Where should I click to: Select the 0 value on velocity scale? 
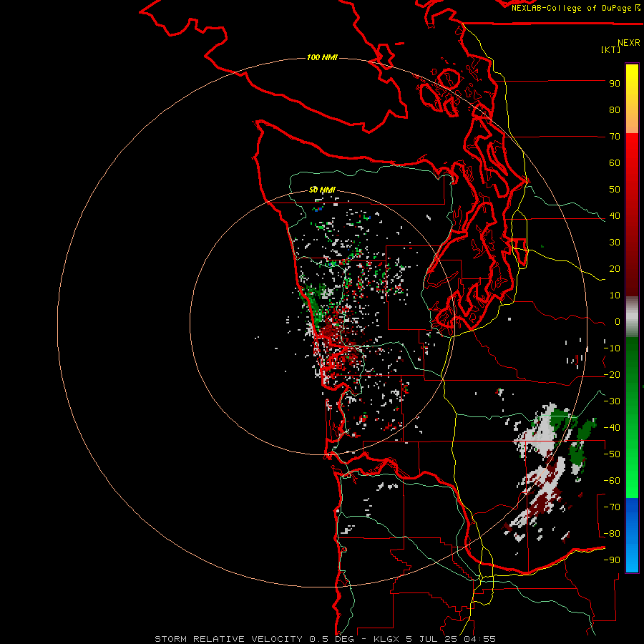tap(618, 321)
